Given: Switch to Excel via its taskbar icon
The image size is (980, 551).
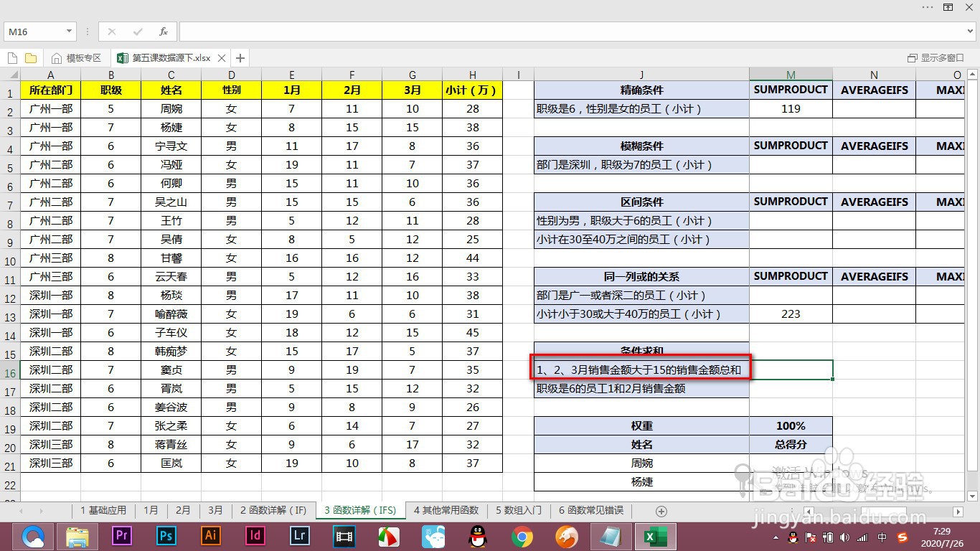Looking at the screenshot, I should point(654,536).
